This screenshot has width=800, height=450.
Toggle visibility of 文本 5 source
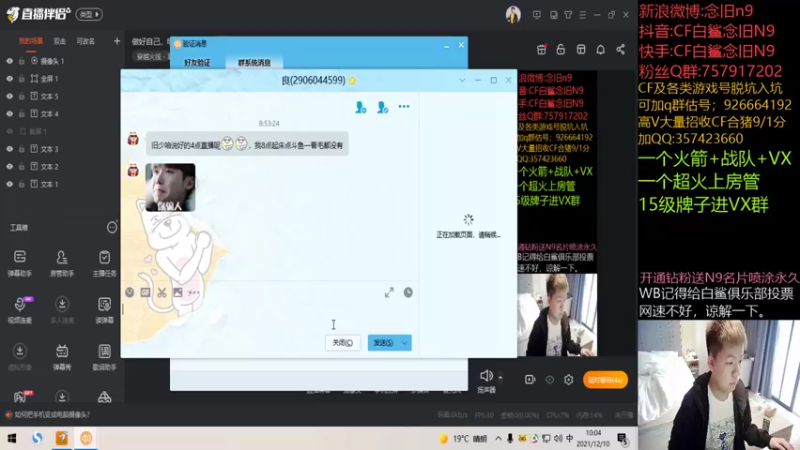click(9, 96)
